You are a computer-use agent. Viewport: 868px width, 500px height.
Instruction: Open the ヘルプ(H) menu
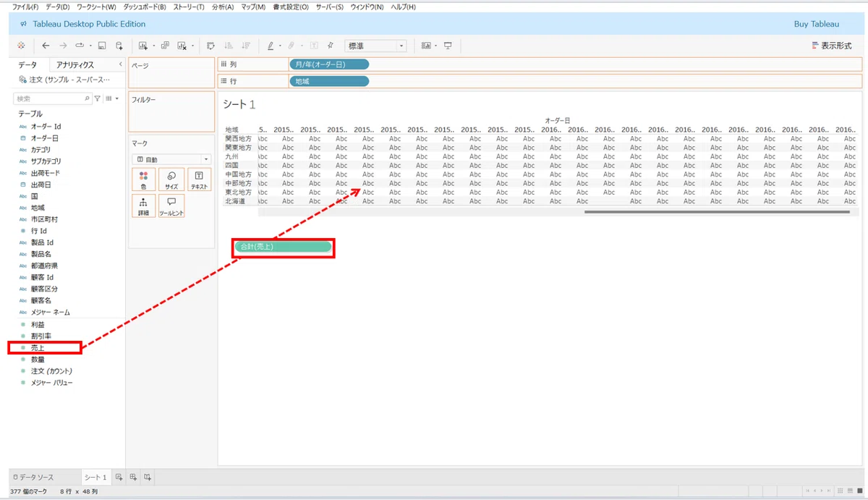[x=403, y=7]
